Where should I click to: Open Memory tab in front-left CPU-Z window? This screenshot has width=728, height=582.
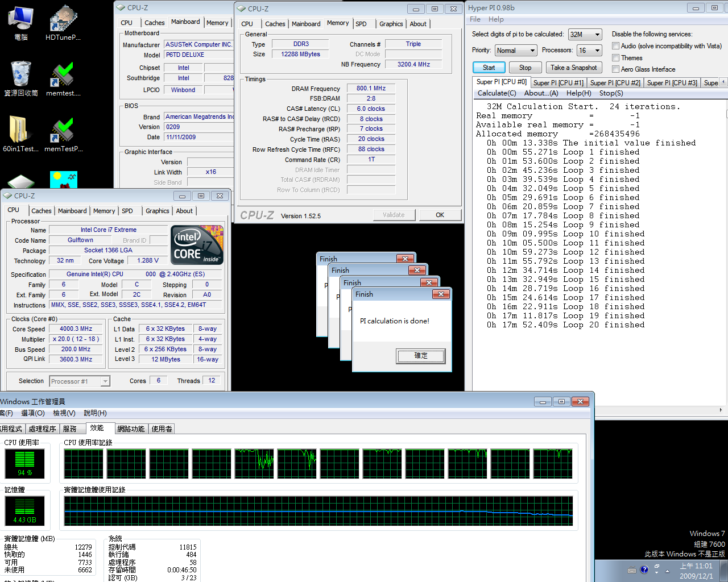[x=104, y=211]
